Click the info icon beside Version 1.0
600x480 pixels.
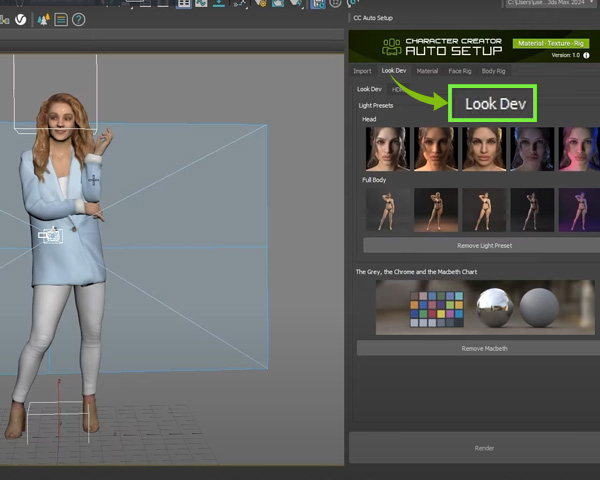coord(586,55)
